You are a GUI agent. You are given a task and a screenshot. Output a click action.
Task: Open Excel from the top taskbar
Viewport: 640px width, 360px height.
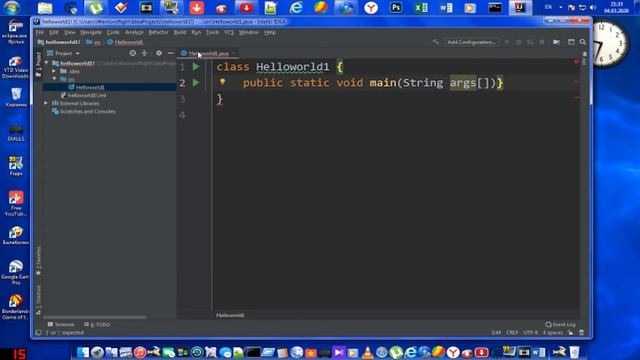(x=421, y=7)
